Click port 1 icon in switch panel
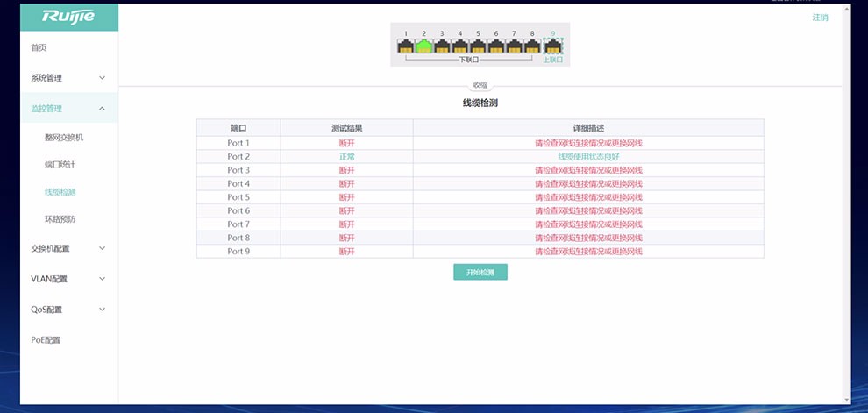 pyautogui.click(x=406, y=46)
